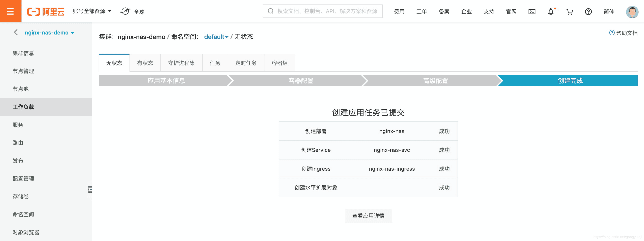Open the Cloud Shell terminal icon
This screenshot has height=241, width=644.
tap(532, 11)
